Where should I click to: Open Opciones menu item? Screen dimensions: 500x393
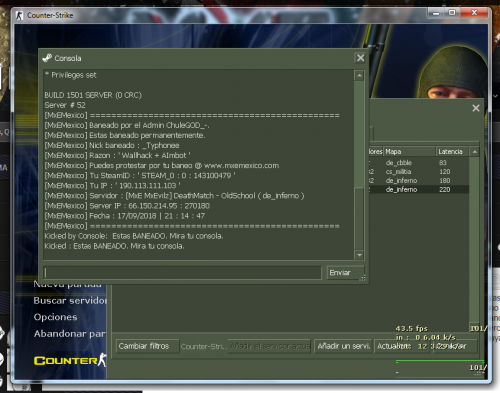pos(55,317)
